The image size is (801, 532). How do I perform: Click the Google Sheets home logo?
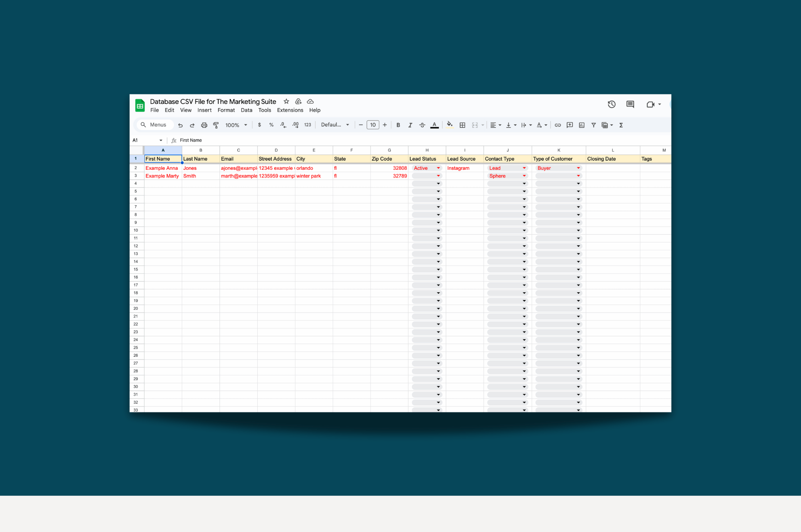(140, 105)
